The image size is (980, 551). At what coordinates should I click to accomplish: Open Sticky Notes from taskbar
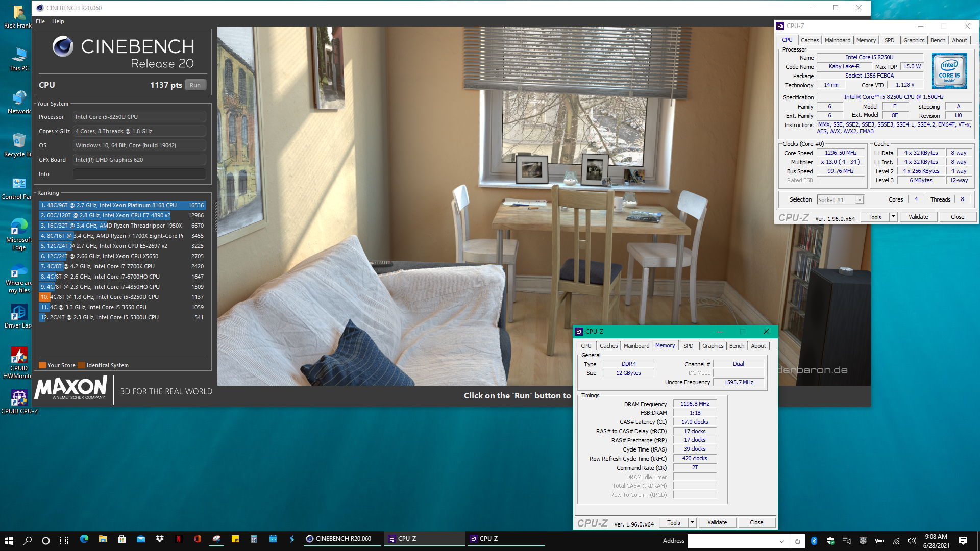[235, 539]
